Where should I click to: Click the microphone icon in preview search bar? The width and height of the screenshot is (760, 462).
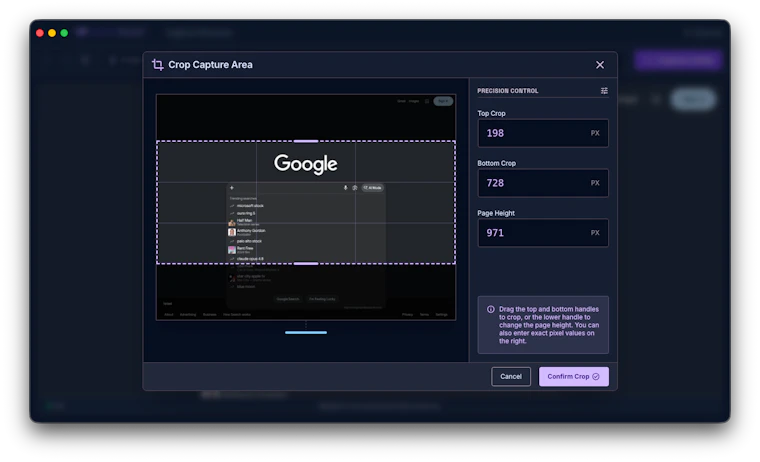346,188
